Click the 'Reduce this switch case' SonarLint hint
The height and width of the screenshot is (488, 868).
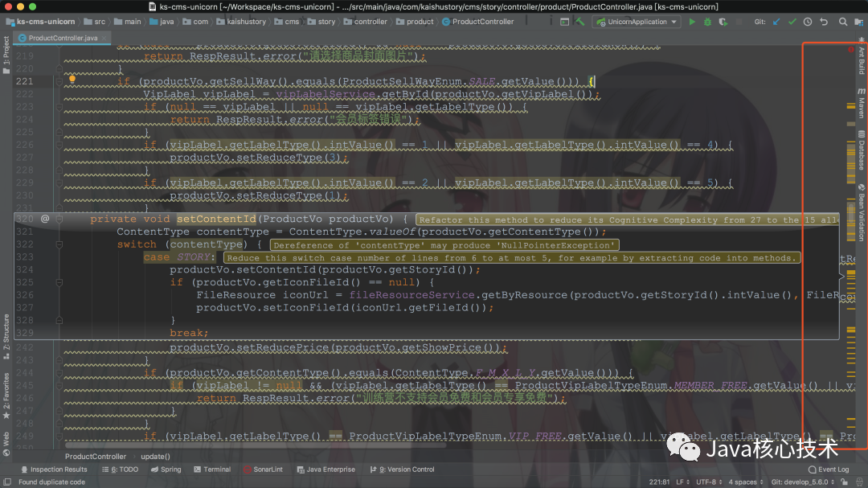(511, 257)
